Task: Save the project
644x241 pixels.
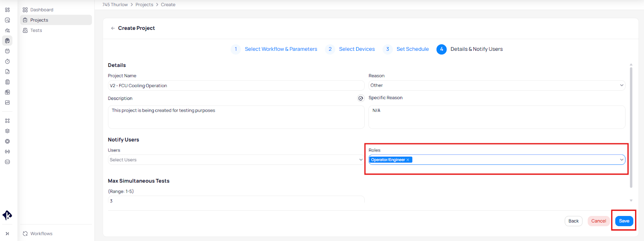Action: tap(624, 221)
